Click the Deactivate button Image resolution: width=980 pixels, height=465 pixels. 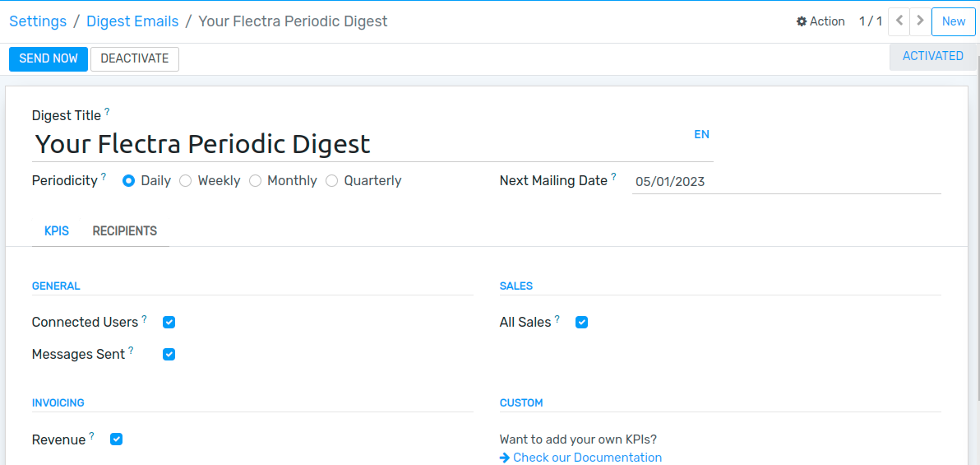[x=135, y=58]
